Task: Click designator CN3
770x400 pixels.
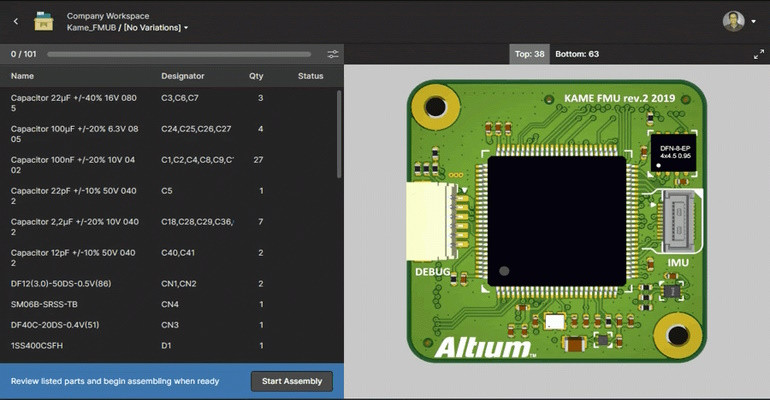Action: (170, 325)
